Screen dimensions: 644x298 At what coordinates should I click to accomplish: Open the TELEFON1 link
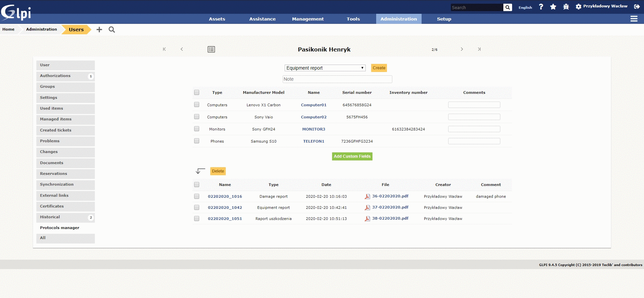(314, 141)
